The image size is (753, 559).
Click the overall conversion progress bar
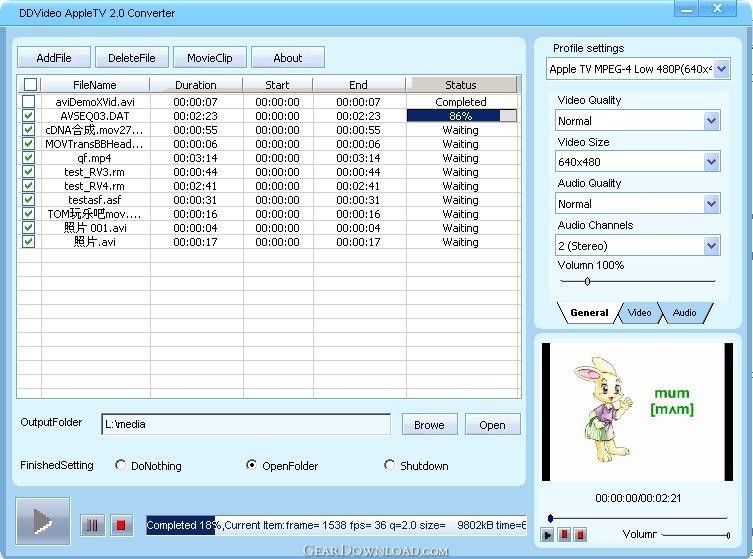[336, 525]
